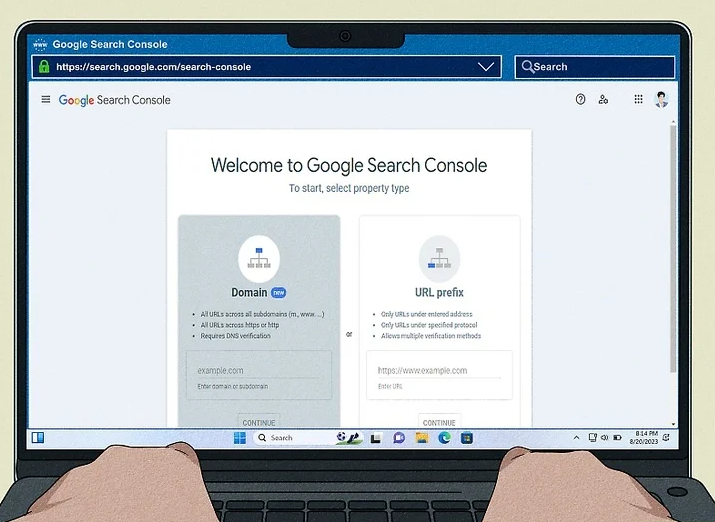Click CONTINUE under URL prefix

[x=439, y=421]
